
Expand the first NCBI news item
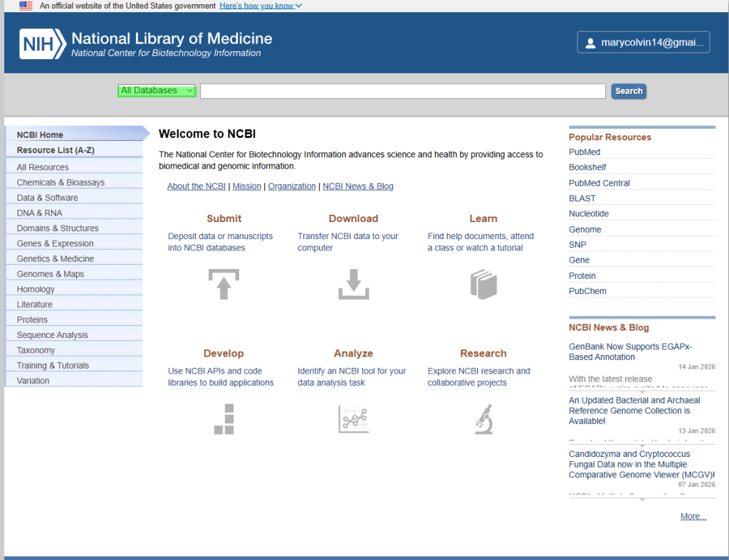pos(641,392)
